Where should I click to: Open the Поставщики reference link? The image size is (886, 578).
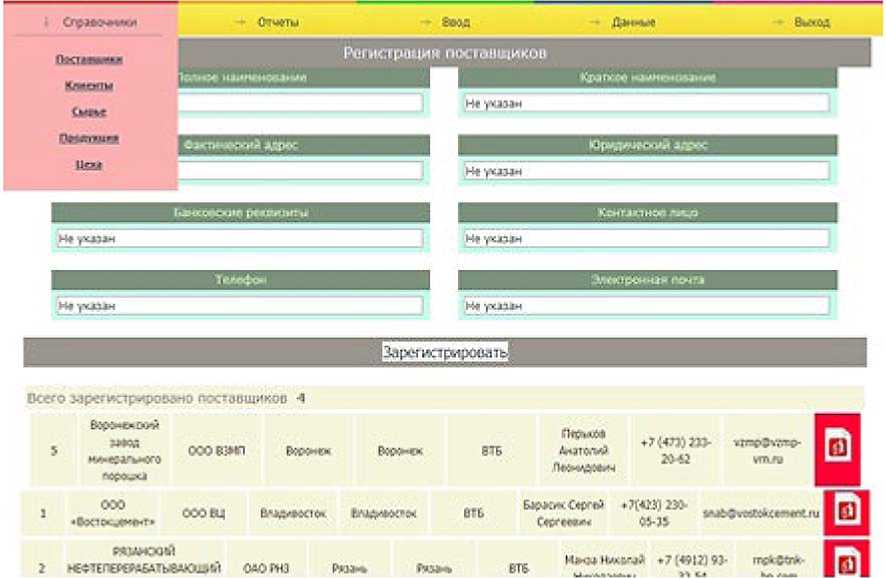coord(89,59)
